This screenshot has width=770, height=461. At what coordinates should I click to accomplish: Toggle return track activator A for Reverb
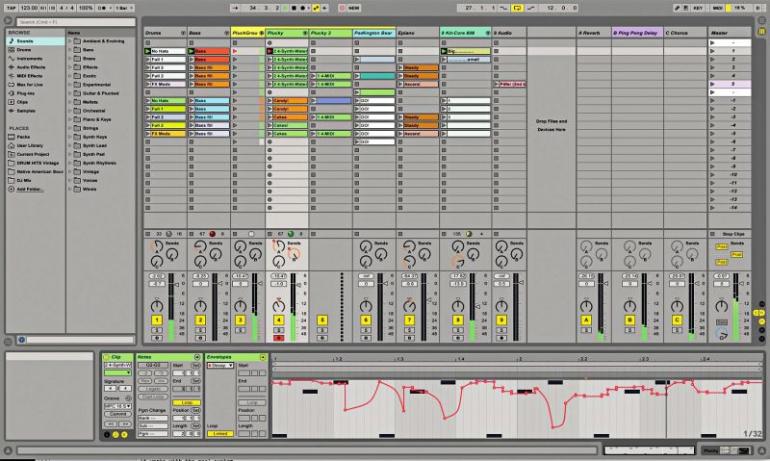click(x=586, y=320)
